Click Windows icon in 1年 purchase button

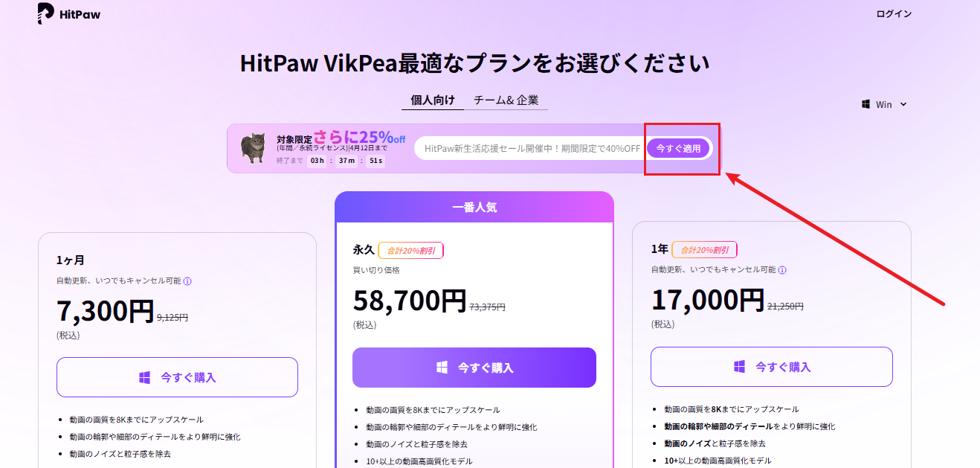coord(739,367)
